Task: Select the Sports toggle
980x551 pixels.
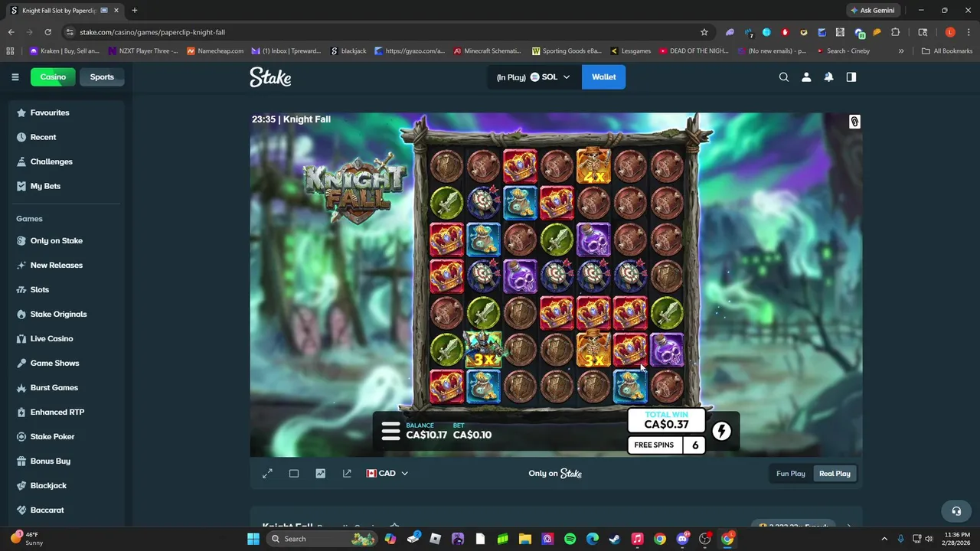Action: pos(102,77)
